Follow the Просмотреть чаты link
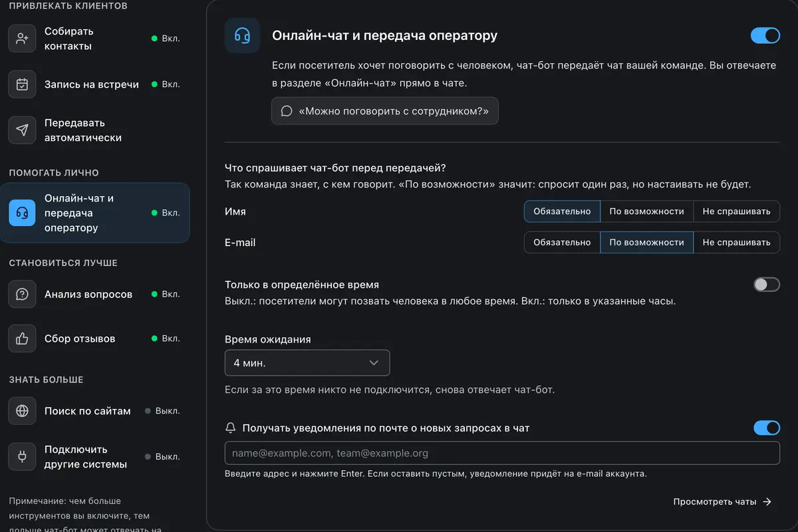798x532 pixels. 722,501
